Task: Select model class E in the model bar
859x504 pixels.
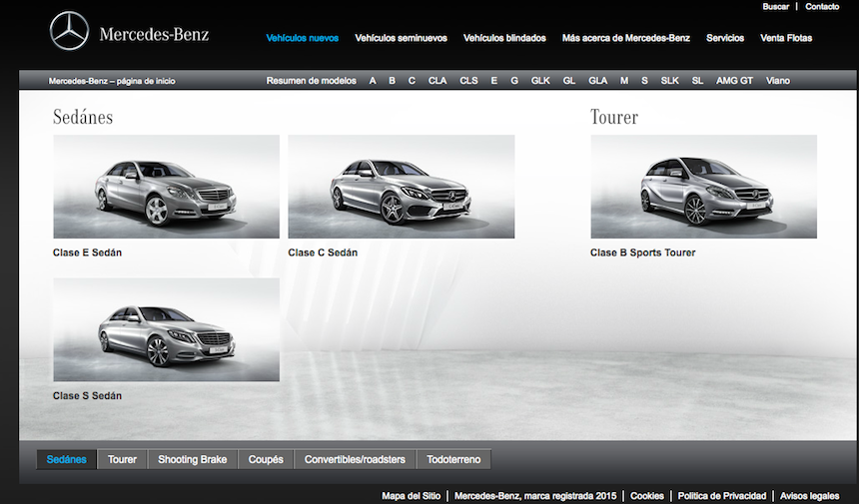Action: point(494,81)
